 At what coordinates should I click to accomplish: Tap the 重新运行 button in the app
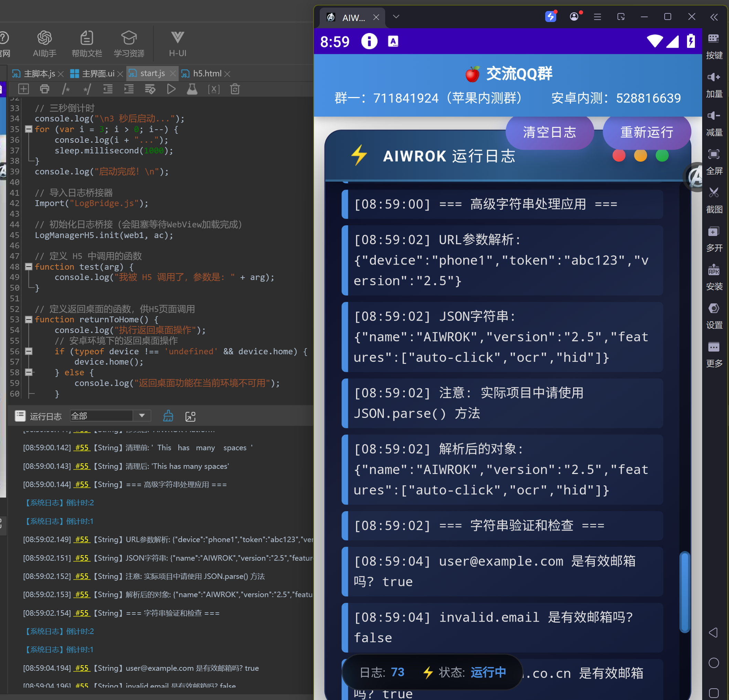(x=646, y=132)
